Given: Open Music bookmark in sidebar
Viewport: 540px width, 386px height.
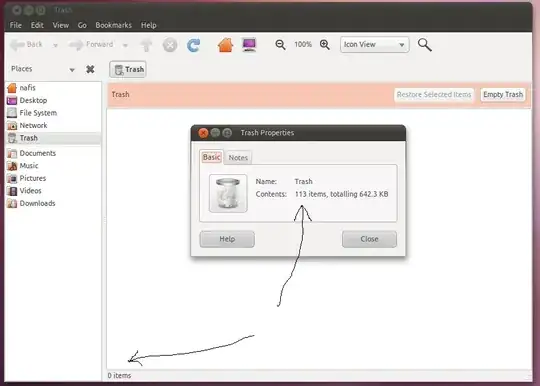Looking at the screenshot, I should click(x=54, y=166).
